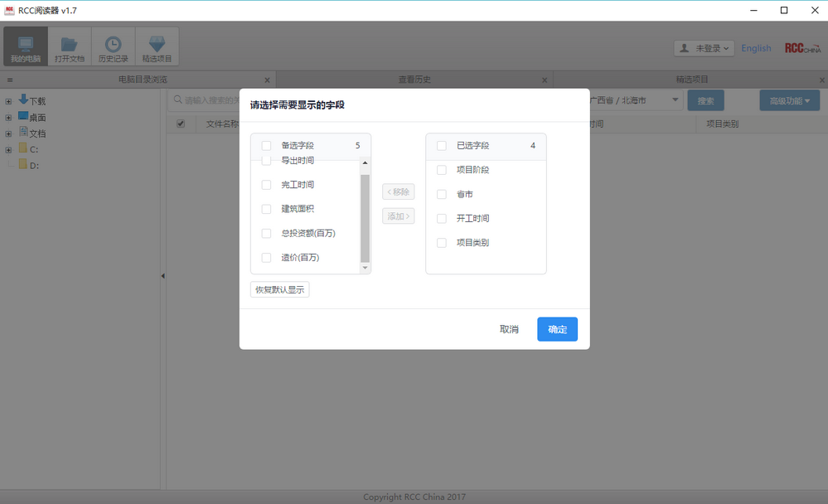Viewport: 828px width, 504px height.
Task: Open the 未登录 user dropdown
Action: pos(704,49)
